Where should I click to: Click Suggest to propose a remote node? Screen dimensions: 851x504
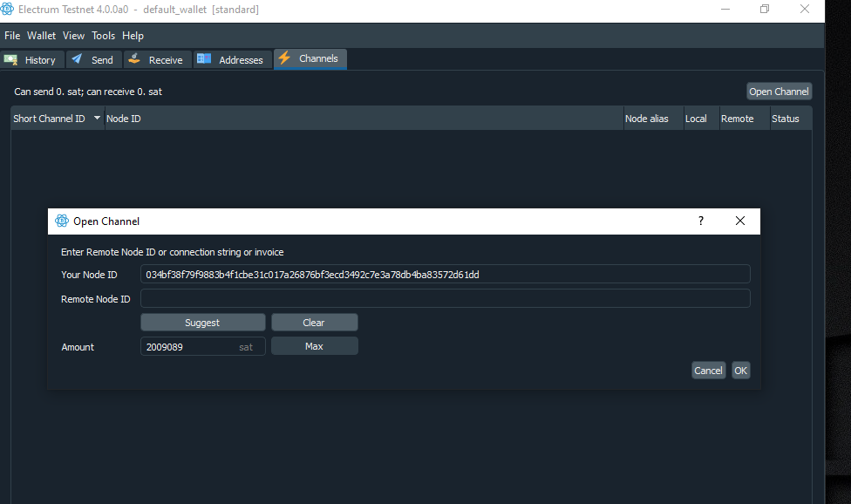(202, 323)
